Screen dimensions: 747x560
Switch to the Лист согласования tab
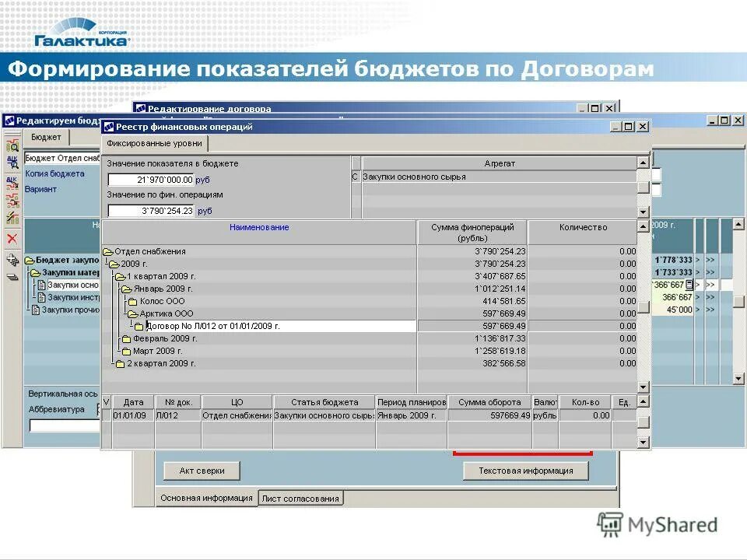tap(301, 498)
